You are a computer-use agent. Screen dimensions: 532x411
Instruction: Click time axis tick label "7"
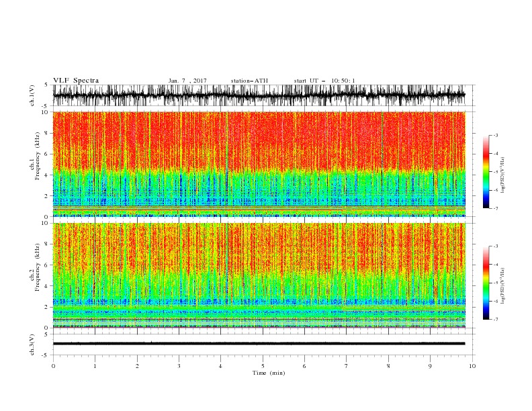click(347, 366)
